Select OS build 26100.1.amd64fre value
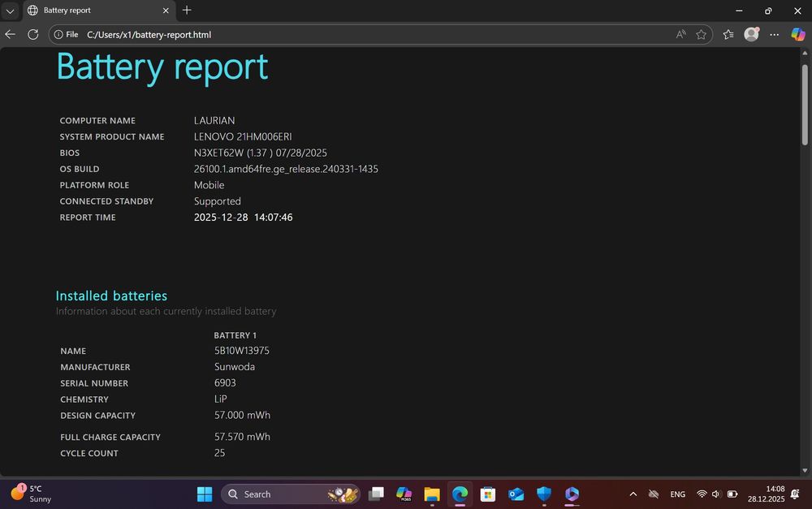Viewport: 812px width, 509px height. (286, 169)
